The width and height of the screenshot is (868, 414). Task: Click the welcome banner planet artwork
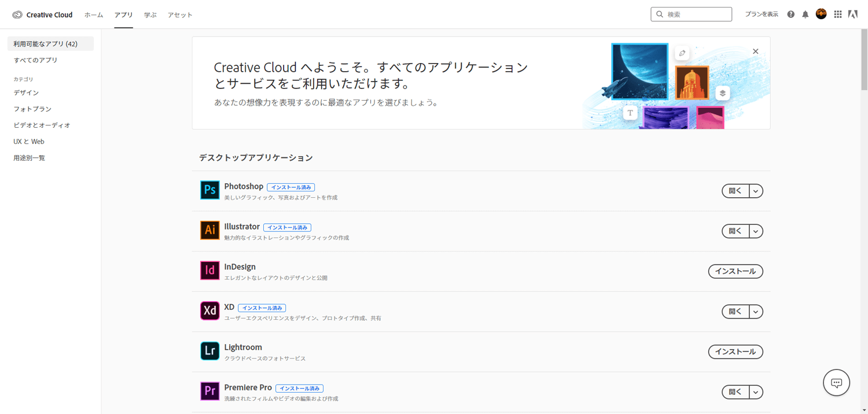tap(639, 71)
